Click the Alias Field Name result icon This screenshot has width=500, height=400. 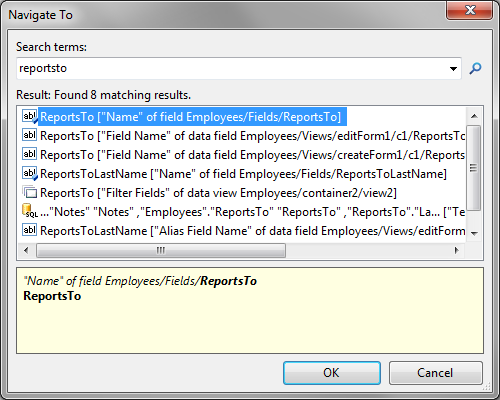tap(29, 230)
